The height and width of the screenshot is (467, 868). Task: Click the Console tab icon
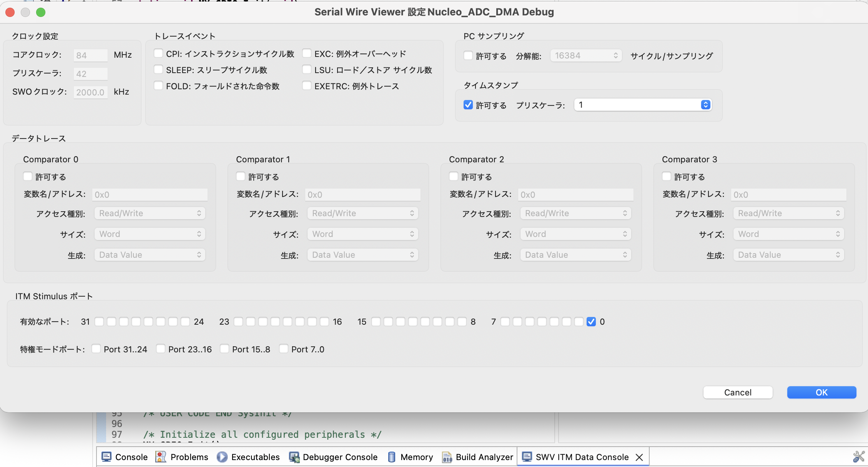point(106,457)
